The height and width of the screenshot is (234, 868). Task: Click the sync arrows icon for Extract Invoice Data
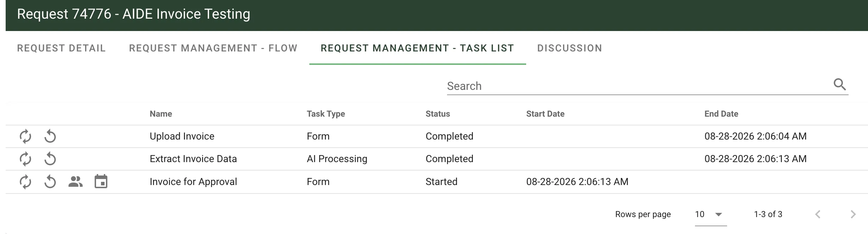[25, 159]
